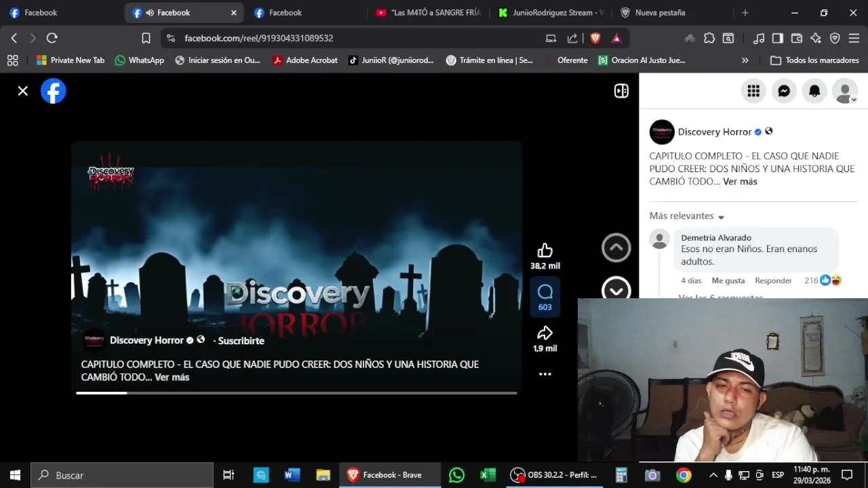
Task: Open the Brave hamburger main menu
Action: coord(854,38)
